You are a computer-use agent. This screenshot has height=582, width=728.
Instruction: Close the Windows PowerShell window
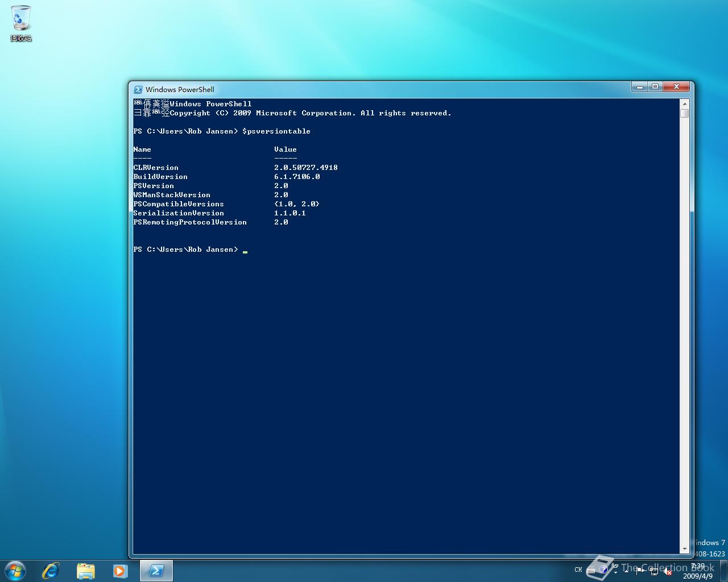676,86
